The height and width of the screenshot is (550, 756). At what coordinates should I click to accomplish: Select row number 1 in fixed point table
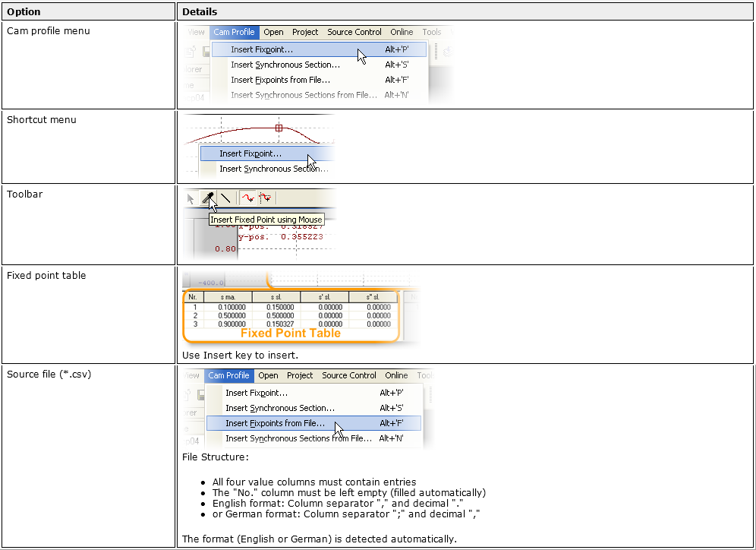[195, 307]
